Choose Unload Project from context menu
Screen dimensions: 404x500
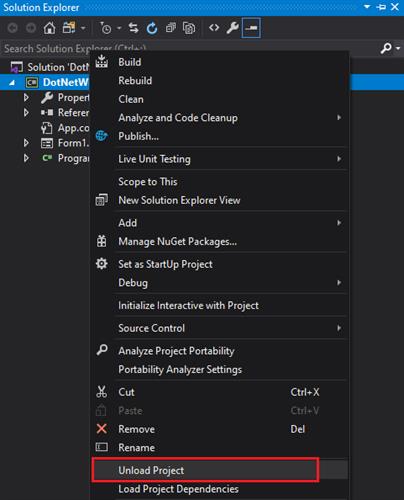pyautogui.click(x=205, y=470)
